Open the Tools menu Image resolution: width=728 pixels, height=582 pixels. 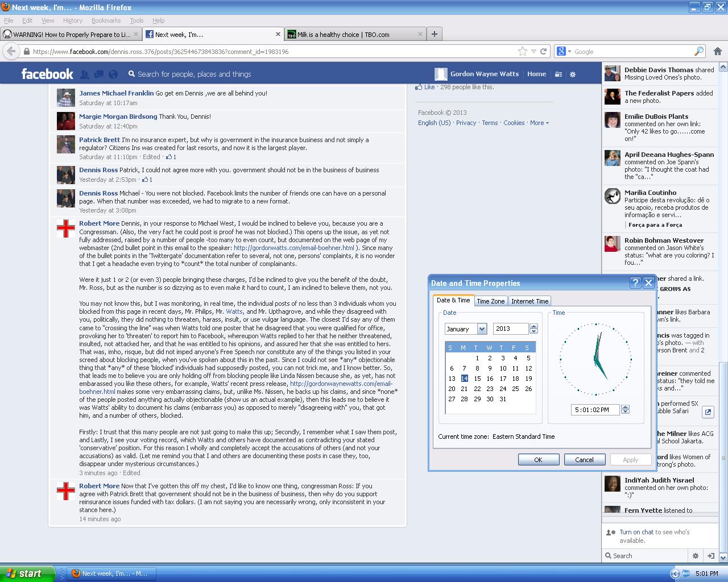pos(136,20)
